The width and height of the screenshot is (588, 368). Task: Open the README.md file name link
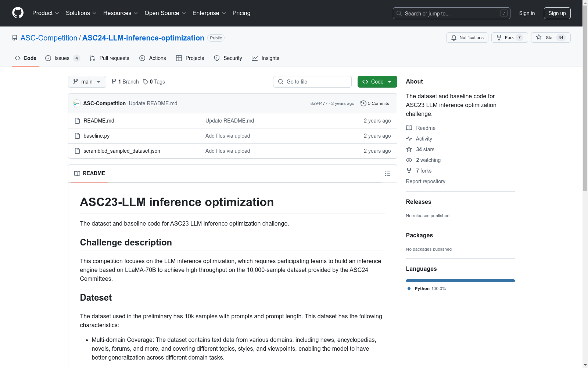click(x=99, y=121)
